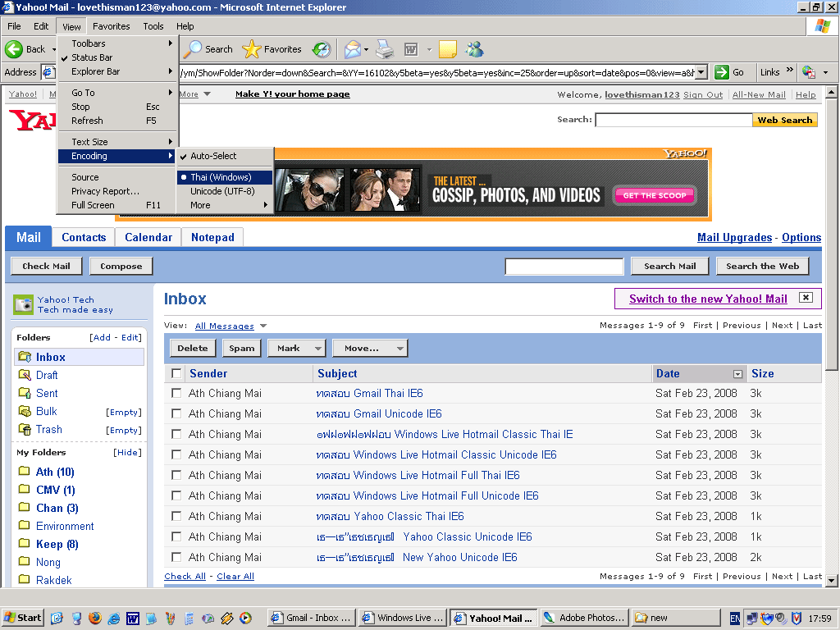The image size is (840, 630).
Task: Select Unicode (UTF-8) encoding
Action: 225,191
